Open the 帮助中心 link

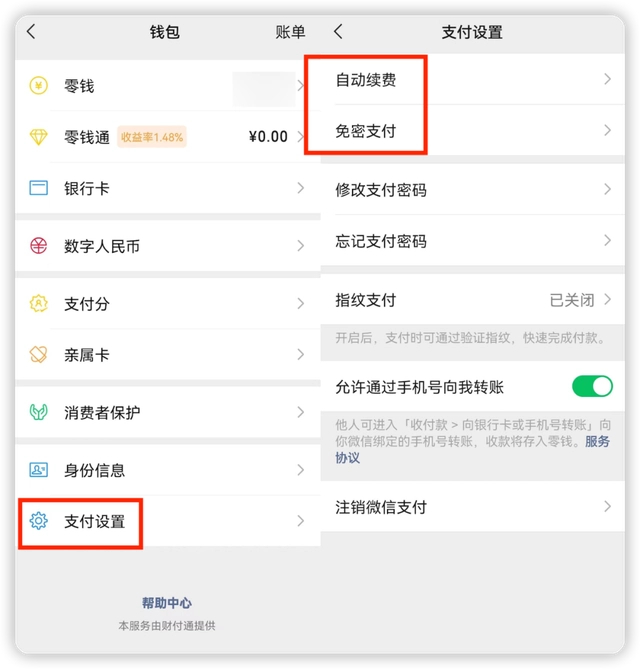point(166,603)
